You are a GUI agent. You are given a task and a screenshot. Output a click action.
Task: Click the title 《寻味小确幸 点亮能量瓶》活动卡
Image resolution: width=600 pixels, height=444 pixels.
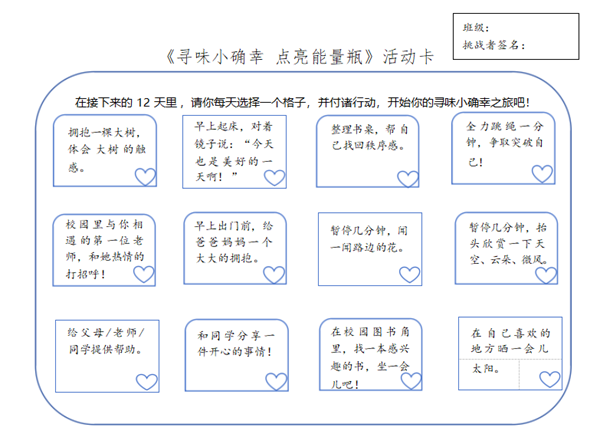pos(300,57)
